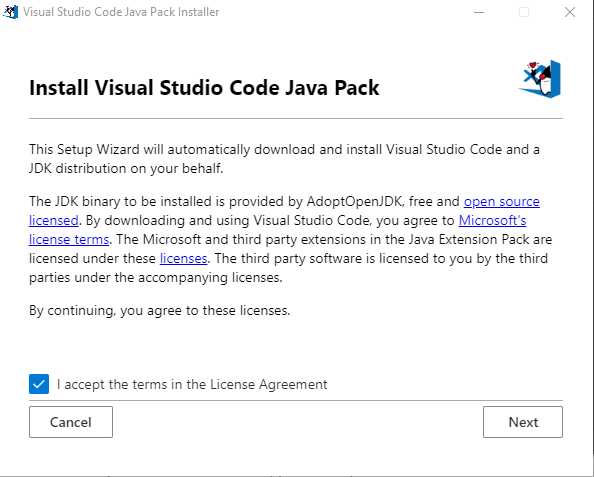Follow the 'licensed' link for the JDK
Viewport: 594px width, 477px height.
(54, 221)
